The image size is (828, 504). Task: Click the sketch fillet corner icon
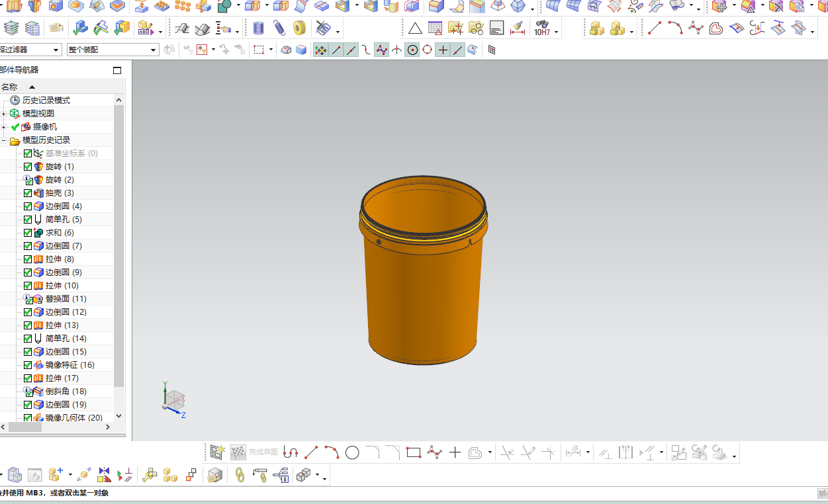373,452
